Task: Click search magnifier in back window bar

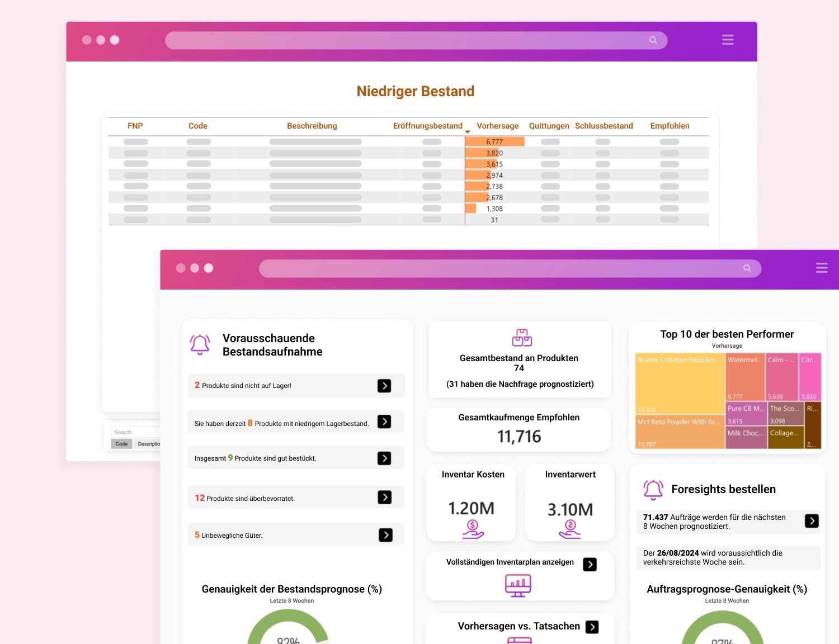Action: (653, 40)
